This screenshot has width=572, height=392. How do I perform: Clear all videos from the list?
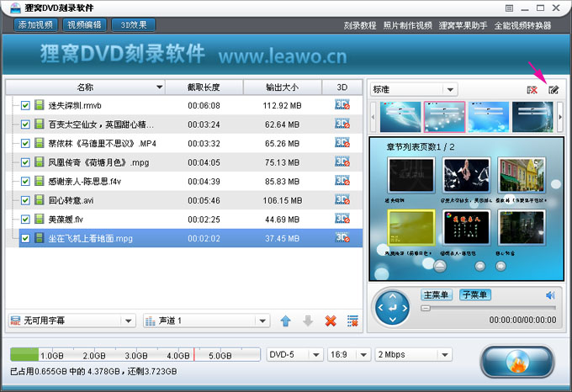click(x=352, y=320)
